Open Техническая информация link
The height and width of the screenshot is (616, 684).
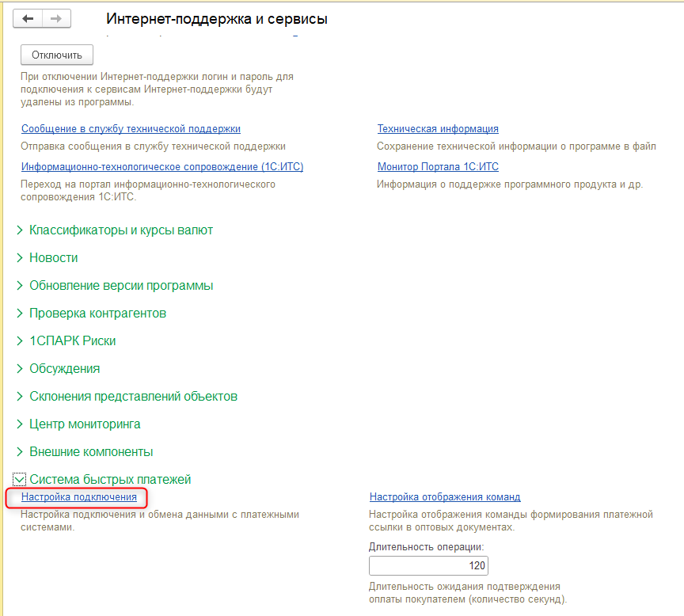[438, 129]
